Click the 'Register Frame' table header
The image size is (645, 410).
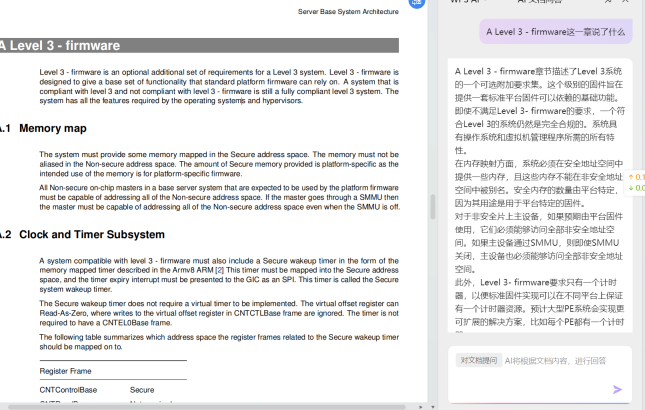(x=65, y=371)
